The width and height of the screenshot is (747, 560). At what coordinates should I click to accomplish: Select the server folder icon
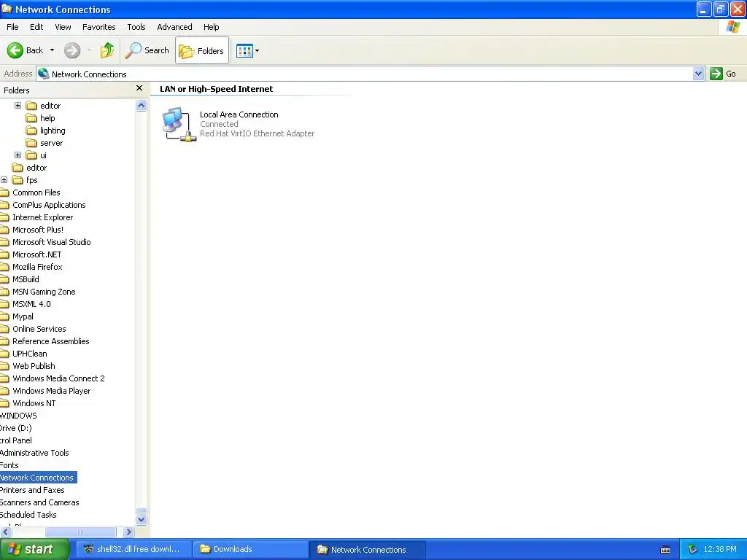31,142
